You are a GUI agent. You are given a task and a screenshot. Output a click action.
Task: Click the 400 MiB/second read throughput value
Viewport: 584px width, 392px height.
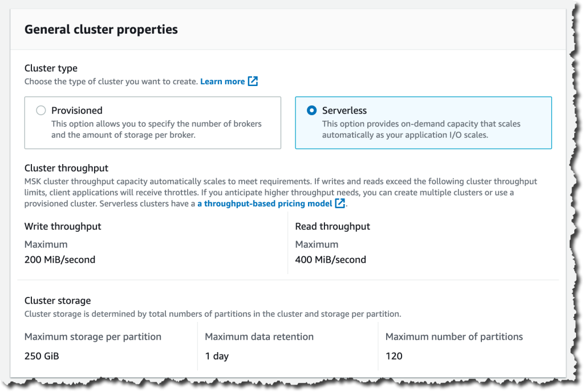pyautogui.click(x=330, y=259)
